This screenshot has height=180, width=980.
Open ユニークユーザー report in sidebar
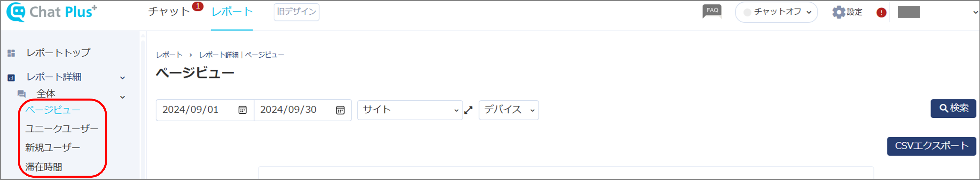62,129
